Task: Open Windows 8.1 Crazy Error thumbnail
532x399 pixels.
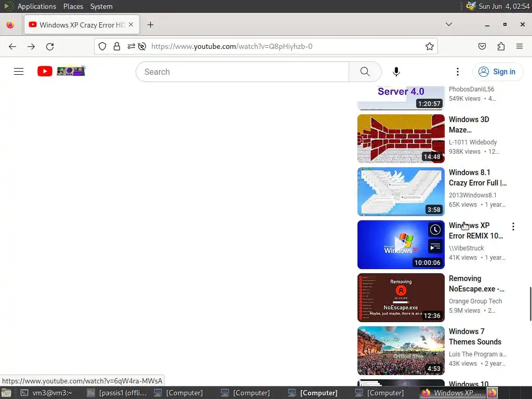Action: [x=401, y=191]
